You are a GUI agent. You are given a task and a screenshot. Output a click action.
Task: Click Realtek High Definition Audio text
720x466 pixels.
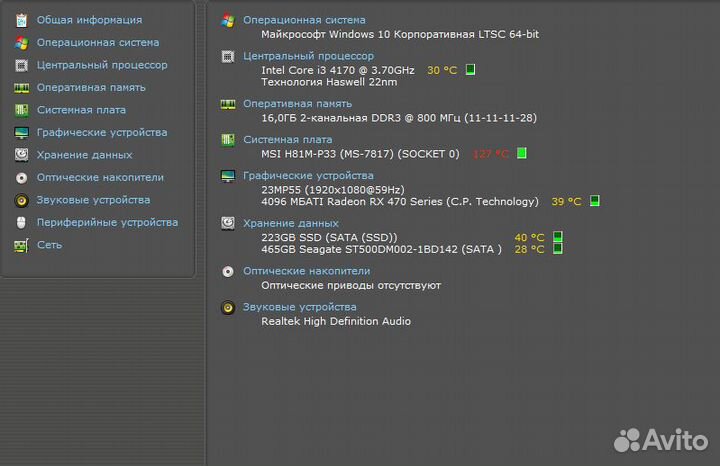[336, 321]
